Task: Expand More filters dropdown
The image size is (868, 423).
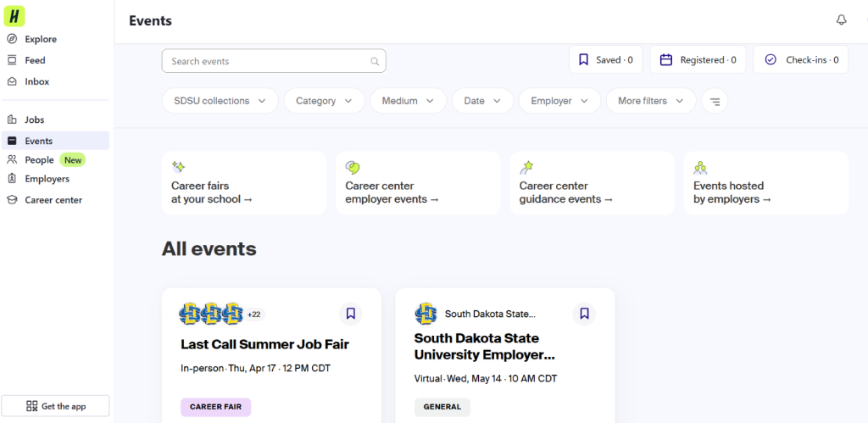Action: click(x=650, y=101)
